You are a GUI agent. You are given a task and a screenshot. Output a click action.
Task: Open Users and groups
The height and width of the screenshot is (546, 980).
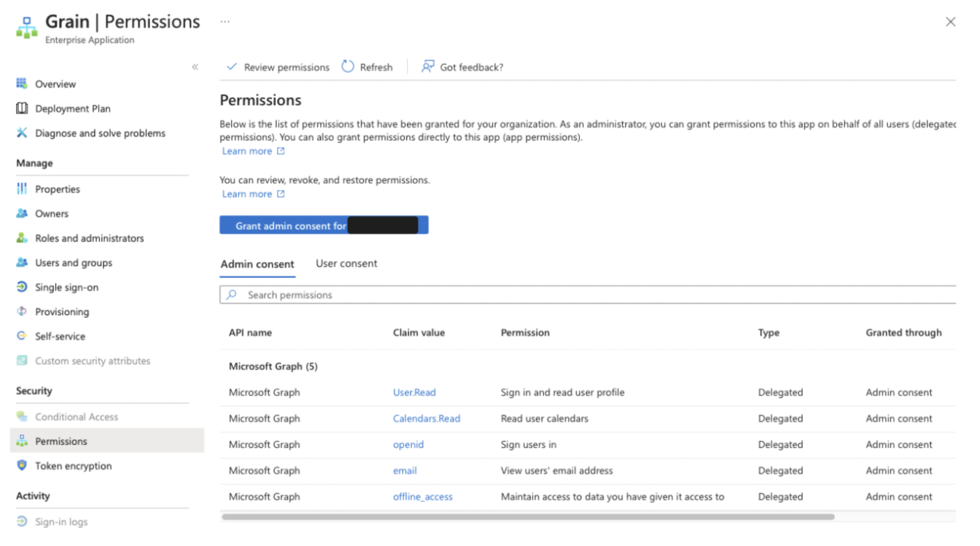[x=74, y=263]
